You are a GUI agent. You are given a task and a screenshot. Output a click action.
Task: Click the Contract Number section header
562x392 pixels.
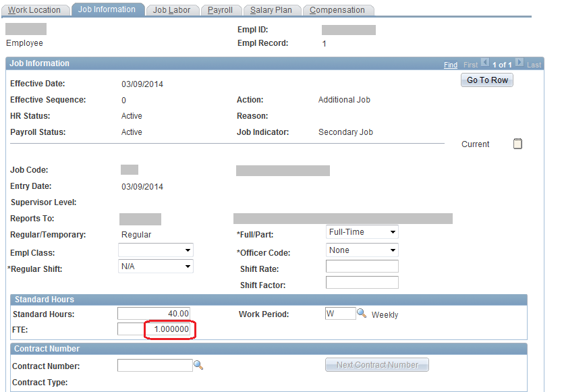tap(269, 349)
